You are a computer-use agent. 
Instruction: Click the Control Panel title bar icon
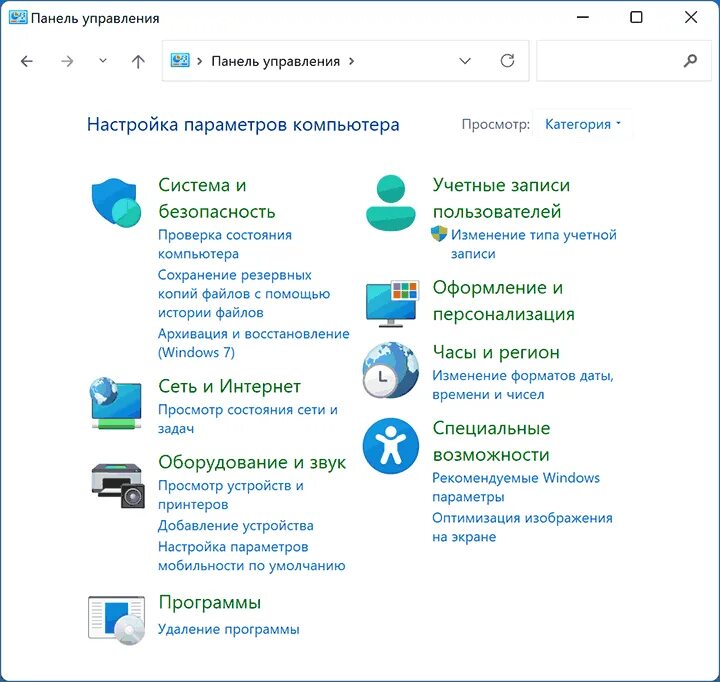pos(18,17)
